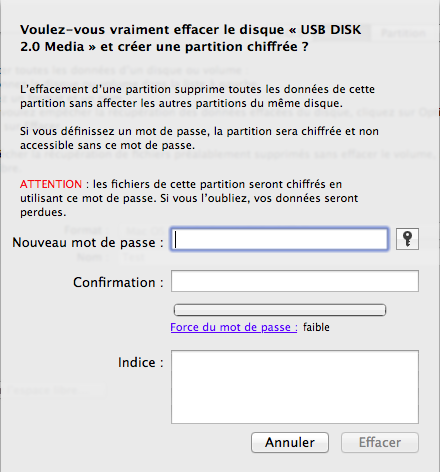Image resolution: width=440 pixels, height=472 pixels.
Task: Click the red ATTENTION warning word
Action: coord(51,184)
